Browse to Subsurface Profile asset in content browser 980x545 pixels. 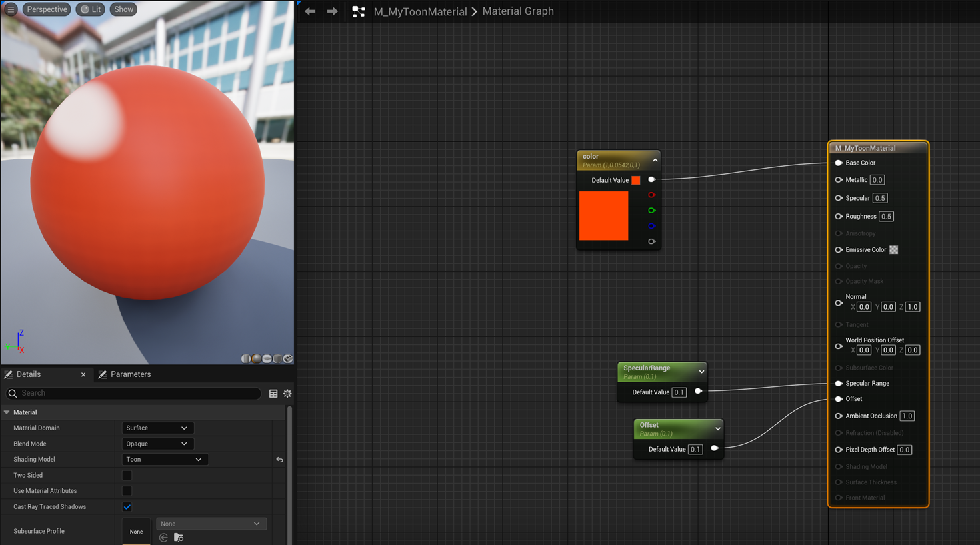tap(179, 538)
